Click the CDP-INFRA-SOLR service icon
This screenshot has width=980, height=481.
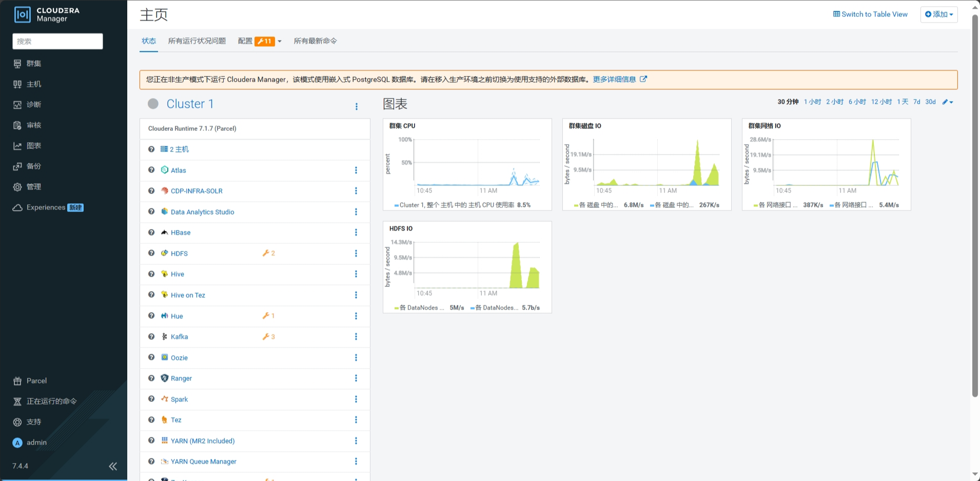[164, 190]
